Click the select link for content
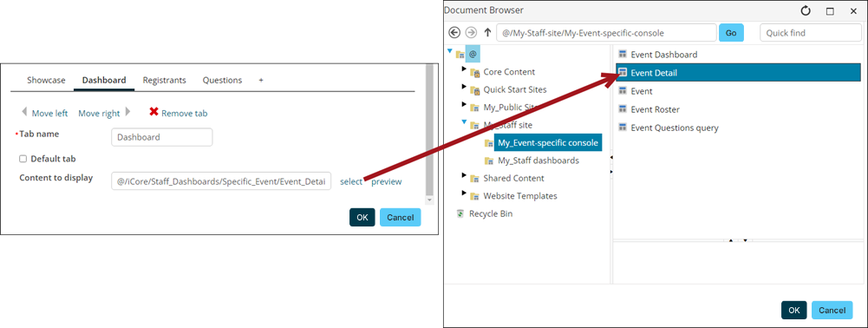This screenshot has height=328, width=868. pos(351,181)
